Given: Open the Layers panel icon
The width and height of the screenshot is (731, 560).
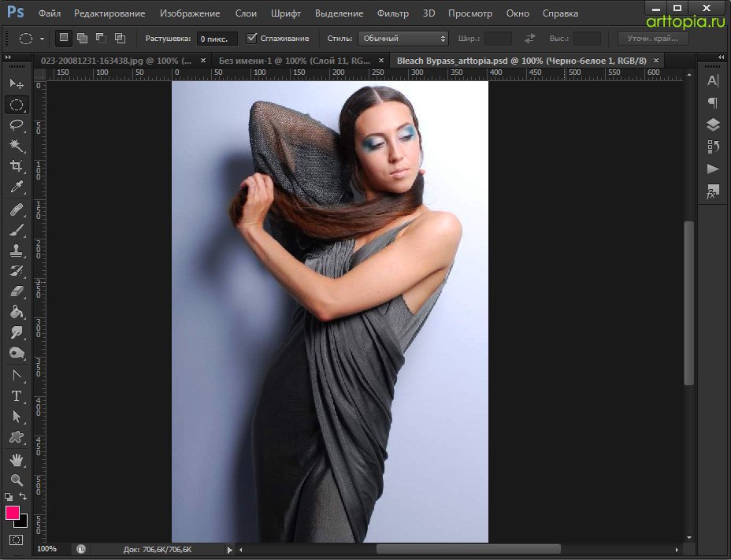Looking at the screenshot, I should [713, 124].
